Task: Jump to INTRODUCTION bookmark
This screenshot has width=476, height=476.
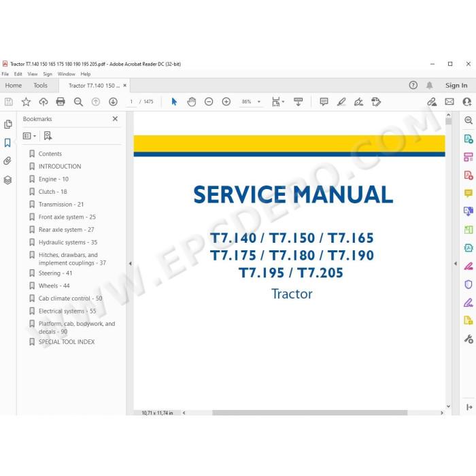Action: (60, 167)
